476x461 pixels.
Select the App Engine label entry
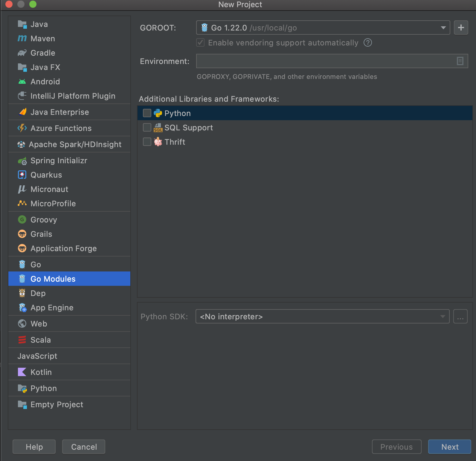[x=52, y=308]
